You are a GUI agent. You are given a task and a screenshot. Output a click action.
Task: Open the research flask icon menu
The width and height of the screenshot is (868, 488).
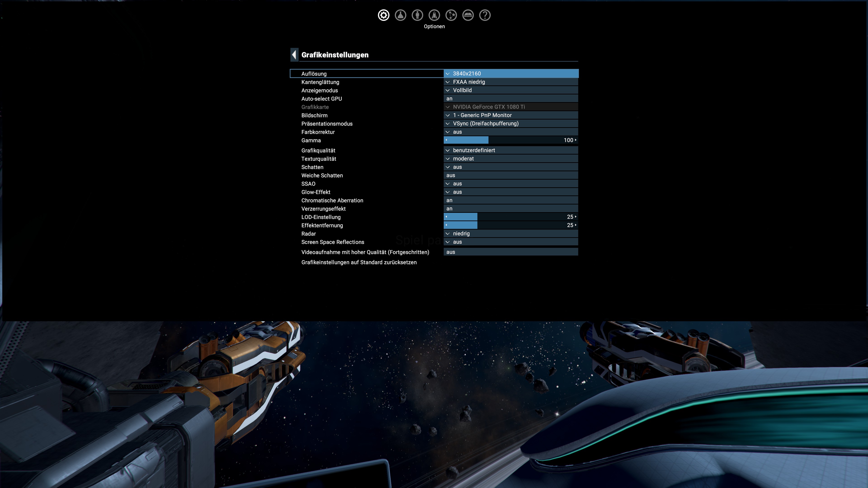pos(400,15)
